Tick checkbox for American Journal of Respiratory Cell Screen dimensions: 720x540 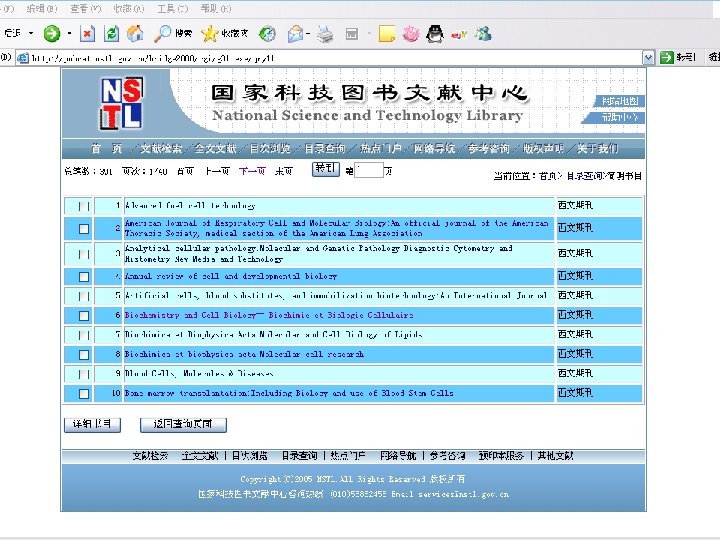84,229
